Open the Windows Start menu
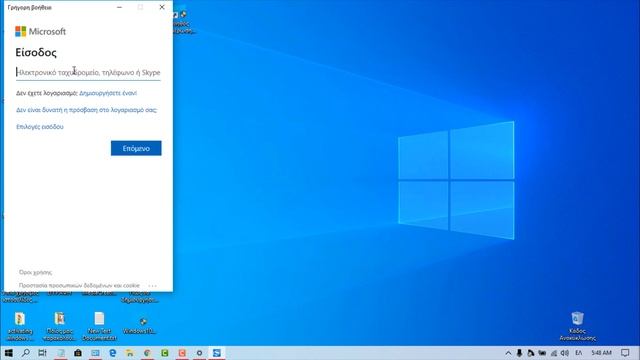The height and width of the screenshot is (360, 640). [x=8, y=353]
